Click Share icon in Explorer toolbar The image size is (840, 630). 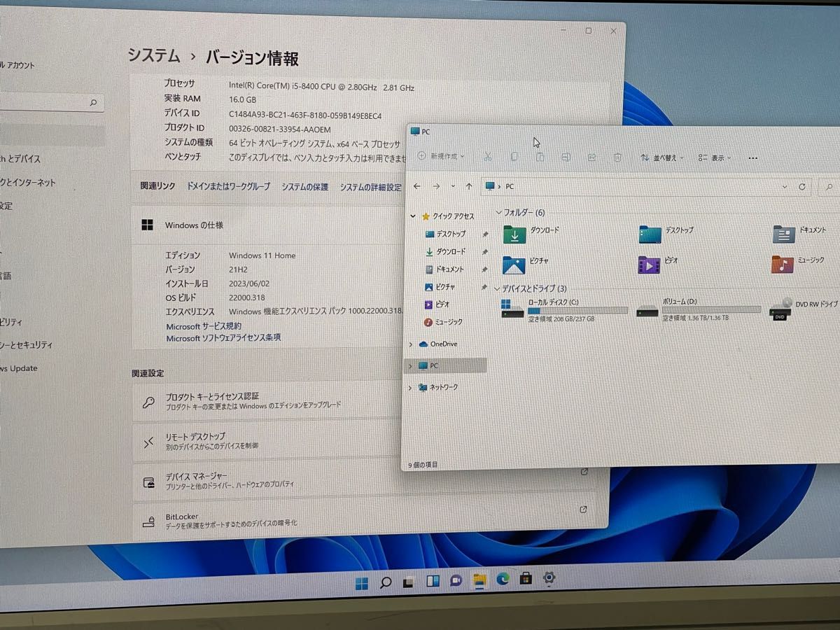coord(591,157)
